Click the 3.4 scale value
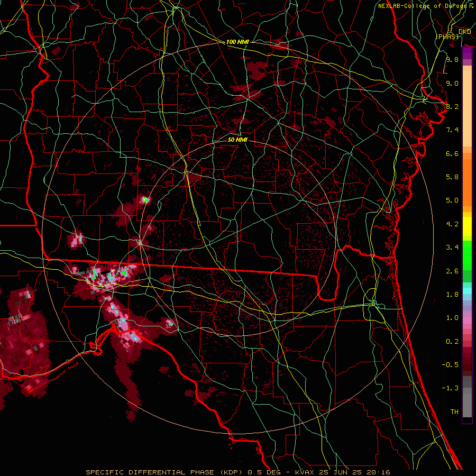This screenshot has width=476, height=476. tap(452, 248)
